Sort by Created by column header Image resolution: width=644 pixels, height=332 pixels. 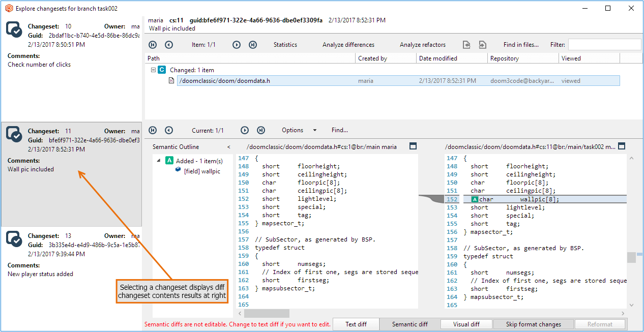(386, 58)
